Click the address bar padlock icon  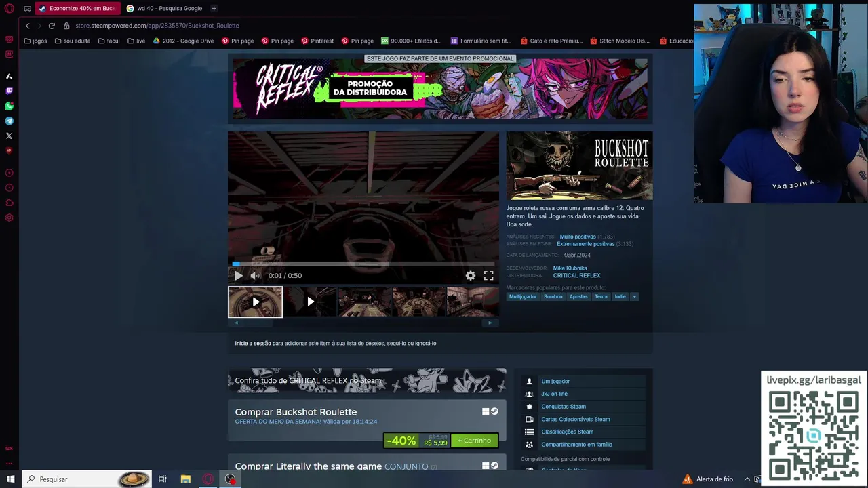pos(66,26)
